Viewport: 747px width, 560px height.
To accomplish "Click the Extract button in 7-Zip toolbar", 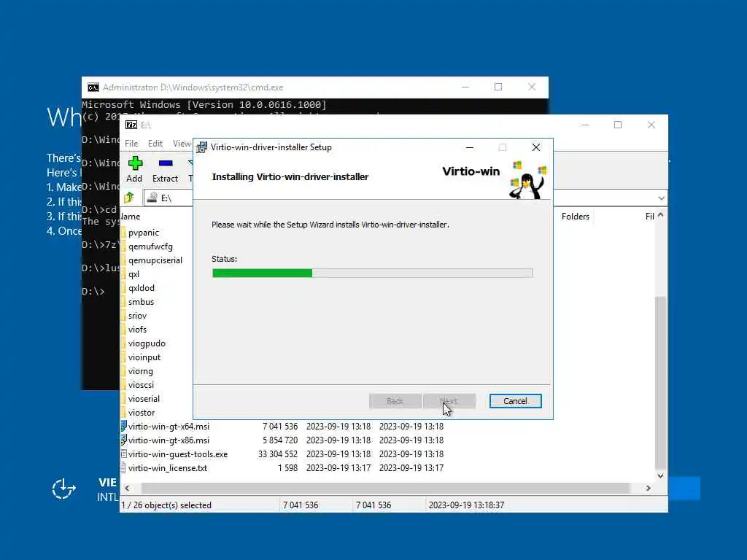I will pyautogui.click(x=166, y=169).
